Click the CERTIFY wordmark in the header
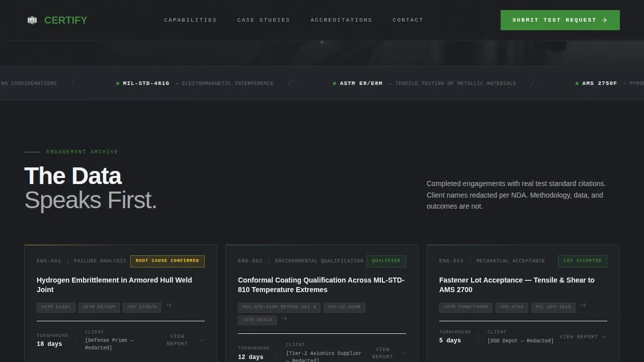This screenshot has height=362, width=644. tap(65, 20)
